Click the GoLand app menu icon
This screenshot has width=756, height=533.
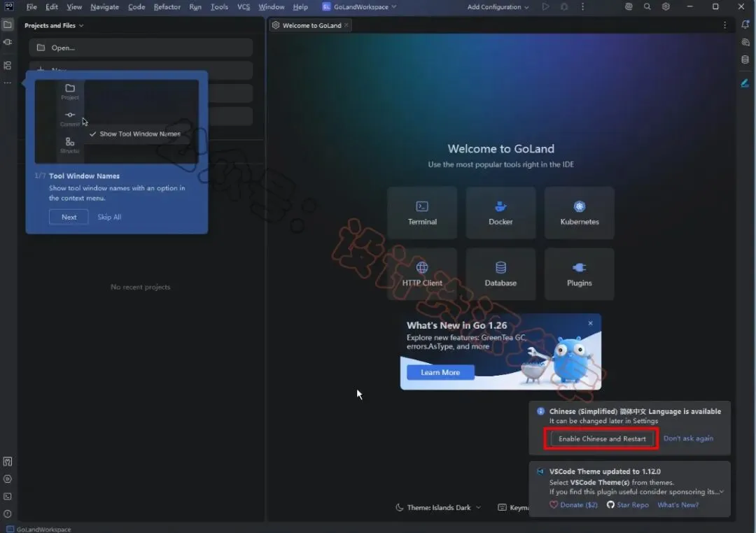point(8,7)
